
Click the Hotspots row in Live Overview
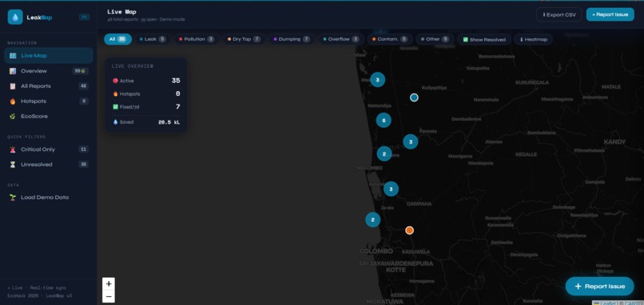(x=146, y=93)
